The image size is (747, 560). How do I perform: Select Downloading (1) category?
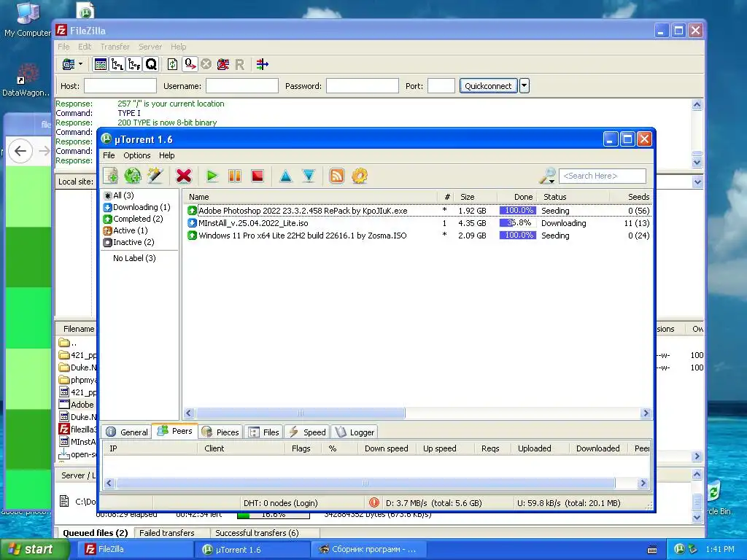pos(136,207)
